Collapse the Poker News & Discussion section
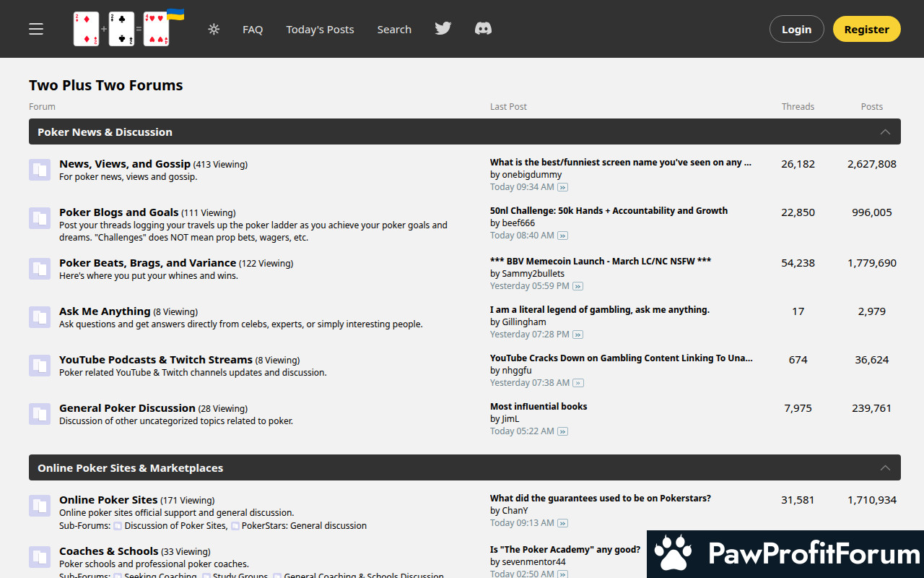This screenshot has width=924, height=578. click(885, 131)
